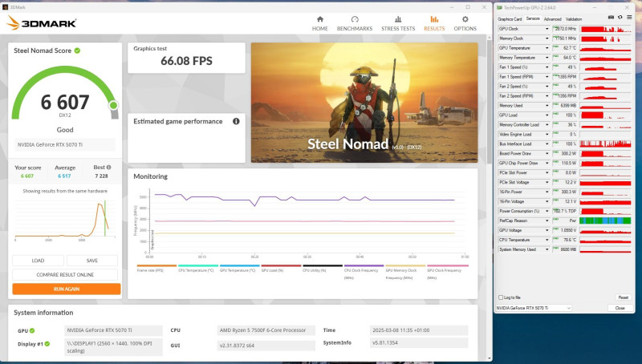Screen dimensions: 642x364
Task: Open the Memory Clock sensor dropdown
Action: pos(547,38)
